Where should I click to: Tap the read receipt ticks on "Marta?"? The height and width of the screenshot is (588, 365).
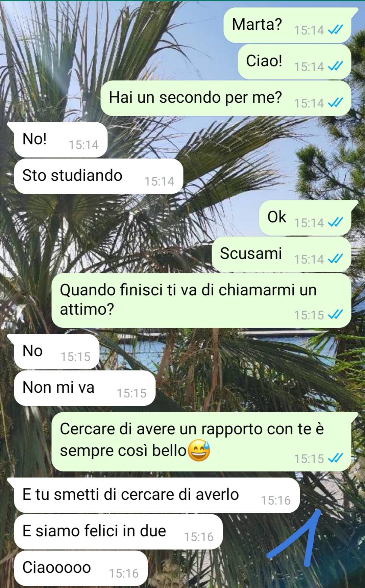coord(336,30)
